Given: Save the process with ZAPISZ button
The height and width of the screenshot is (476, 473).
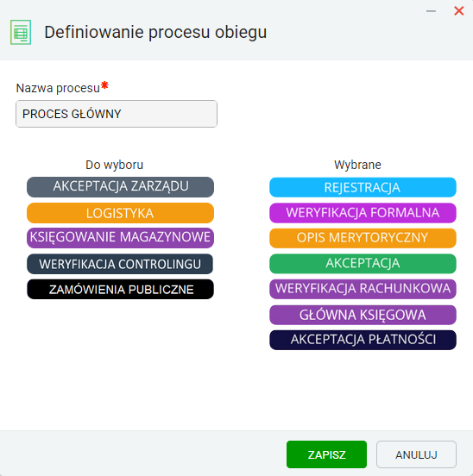Looking at the screenshot, I should tap(326, 454).
